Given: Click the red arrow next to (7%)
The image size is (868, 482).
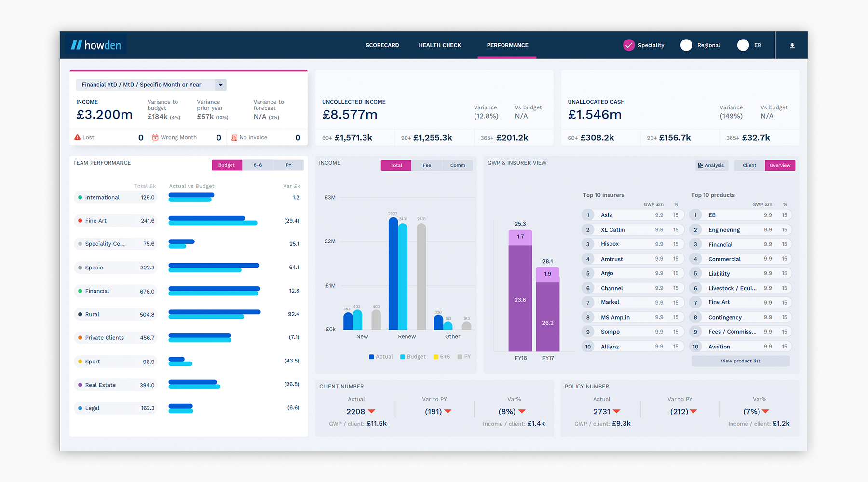Looking at the screenshot, I should tap(765, 411).
